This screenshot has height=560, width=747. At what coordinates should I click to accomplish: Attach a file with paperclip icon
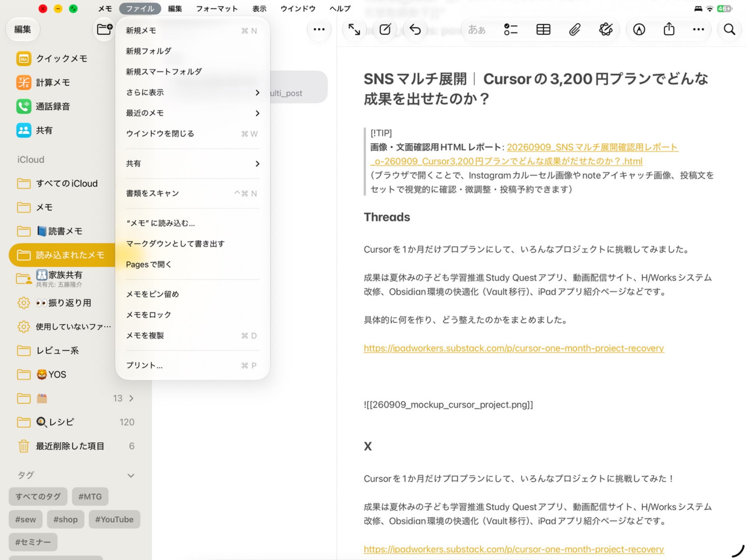(x=574, y=30)
